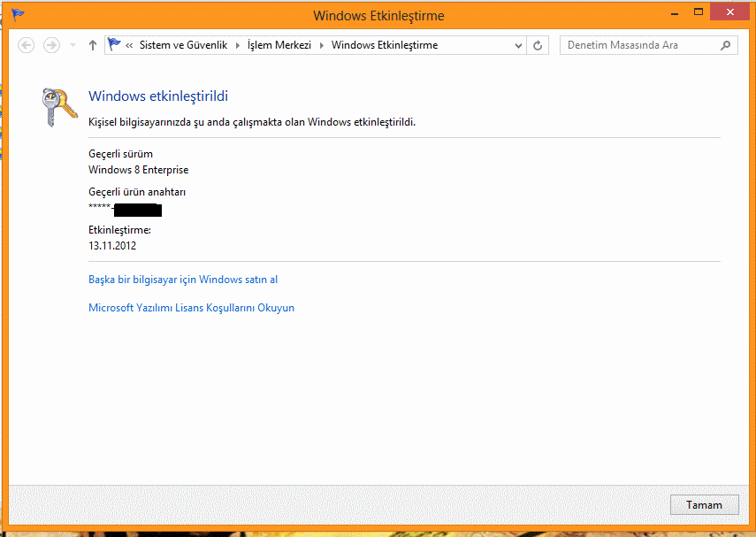Select the Windows 8 Enterprise edition text

[x=138, y=170]
